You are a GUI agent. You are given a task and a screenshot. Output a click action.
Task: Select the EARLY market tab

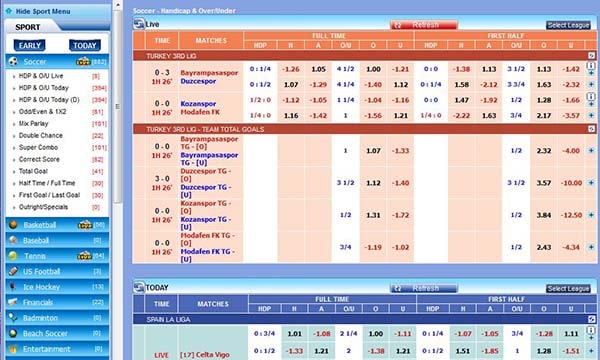29,46
